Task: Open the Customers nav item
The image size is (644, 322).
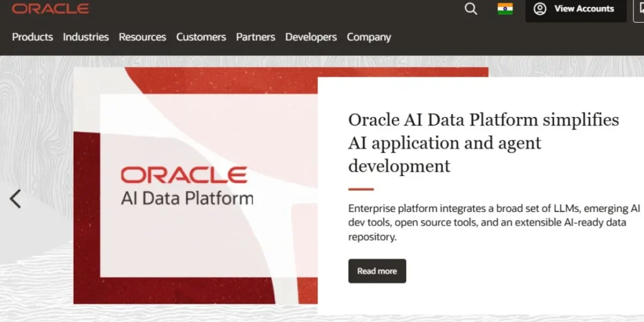Action: [201, 37]
